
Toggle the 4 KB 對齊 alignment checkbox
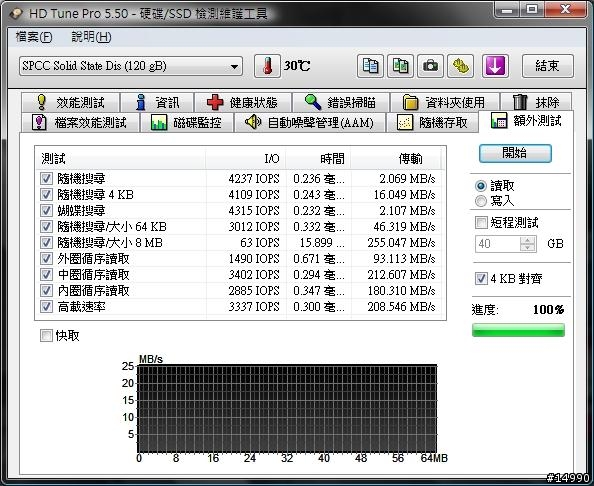(x=481, y=279)
